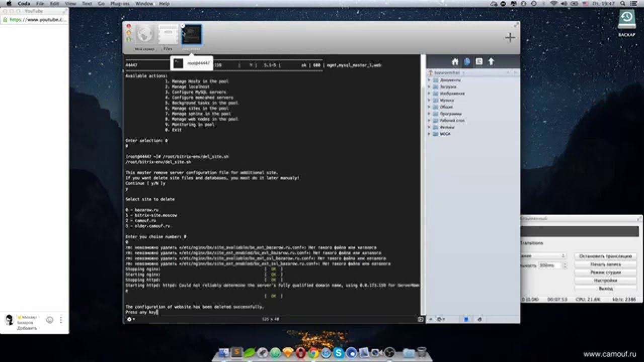Open the Plug-ins menu
The height and width of the screenshot is (362, 644).
pos(120,4)
